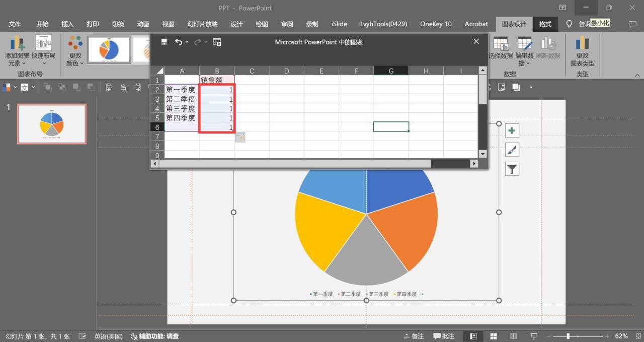Start slideshow from status bar button
Viewport: 644px width, 342px height.
(x=533, y=336)
